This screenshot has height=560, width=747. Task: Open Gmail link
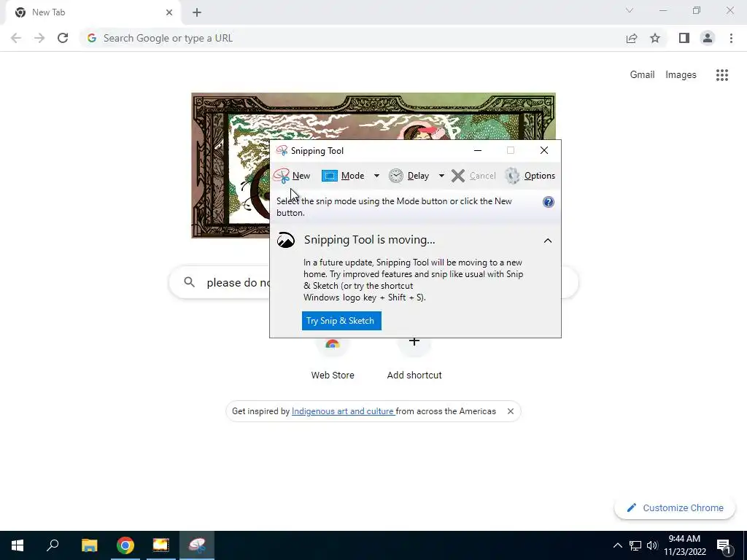[642, 75]
